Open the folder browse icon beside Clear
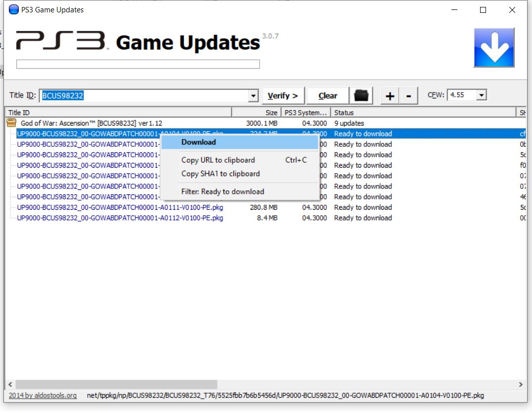Image resolution: width=532 pixels, height=413 pixels. pyautogui.click(x=361, y=95)
